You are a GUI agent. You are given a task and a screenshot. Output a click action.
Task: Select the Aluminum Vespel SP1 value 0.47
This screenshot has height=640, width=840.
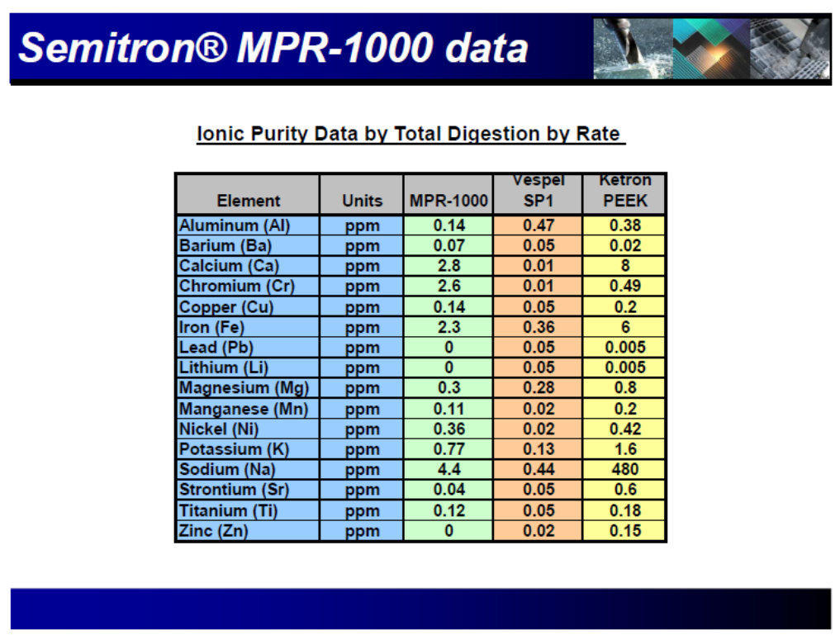tap(538, 225)
